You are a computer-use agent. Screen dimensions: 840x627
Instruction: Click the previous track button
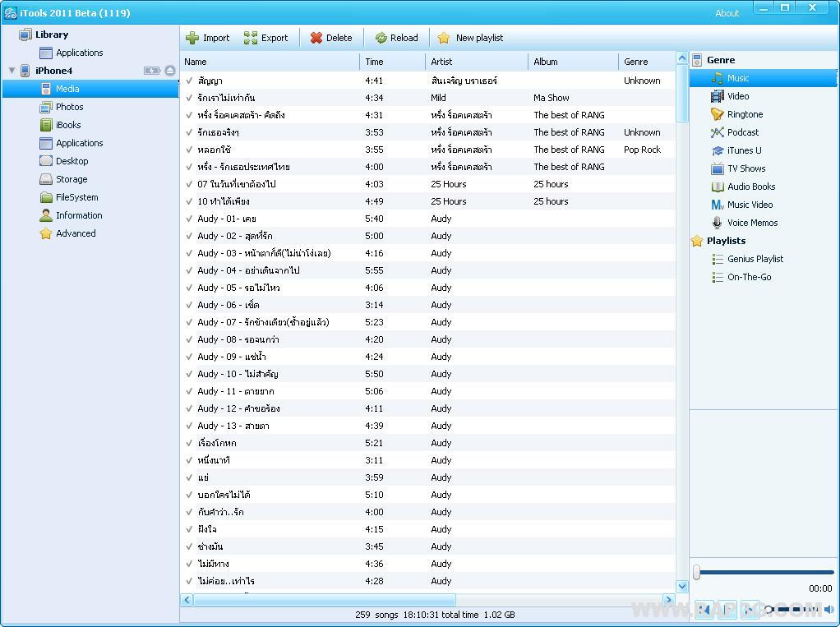coord(704,609)
